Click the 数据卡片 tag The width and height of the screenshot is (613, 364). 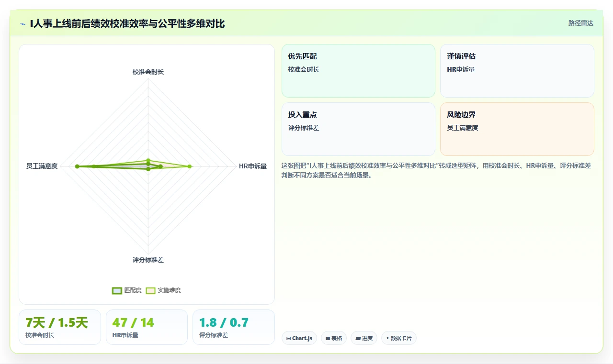tap(399, 338)
